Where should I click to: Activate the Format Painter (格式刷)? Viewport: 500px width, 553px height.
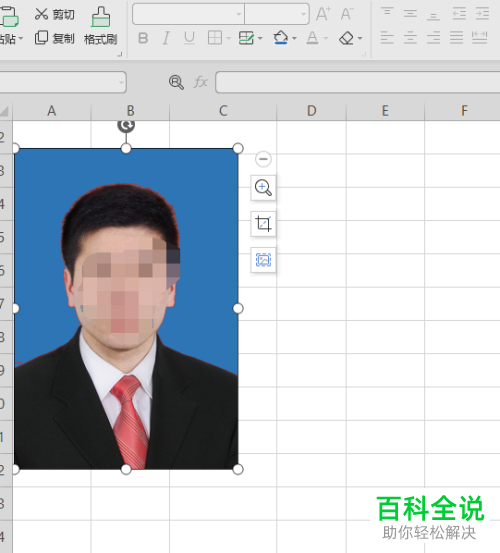click(100, 26)
